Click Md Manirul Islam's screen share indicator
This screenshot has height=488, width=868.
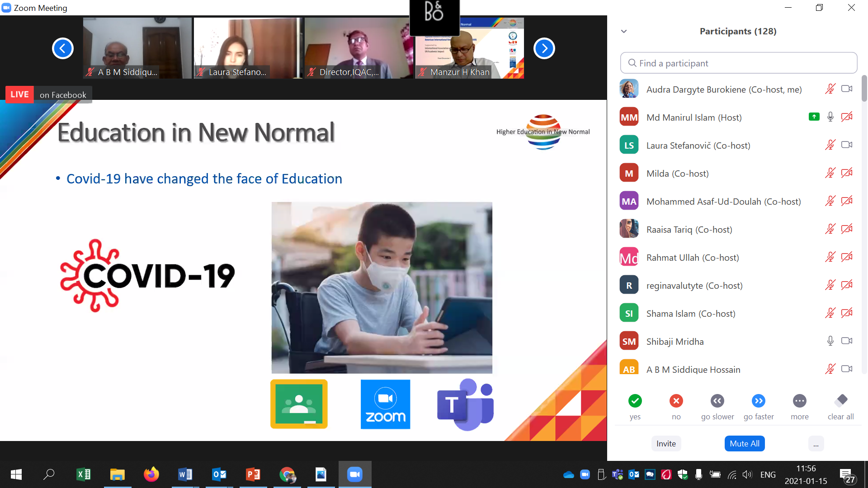tap(814, 117)
